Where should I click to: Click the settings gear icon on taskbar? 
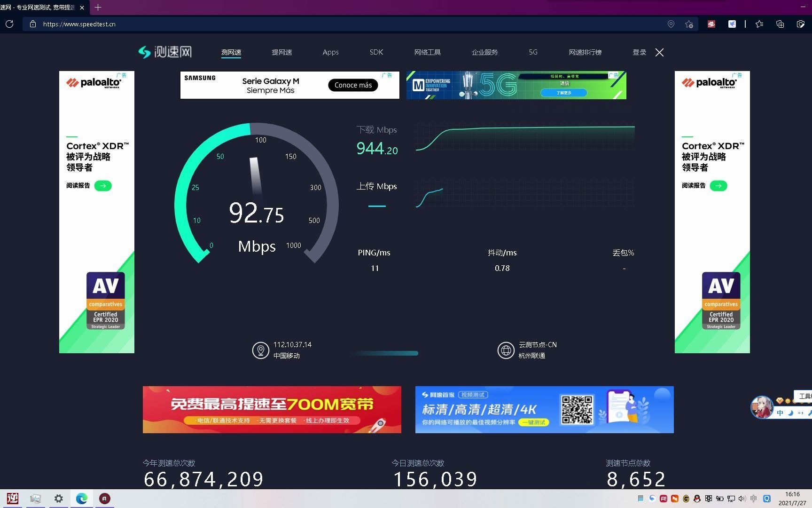(x=58, y=499)
